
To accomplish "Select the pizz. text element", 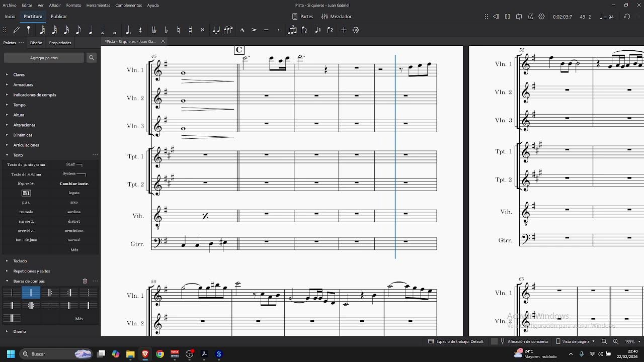I will coord(26,202).
